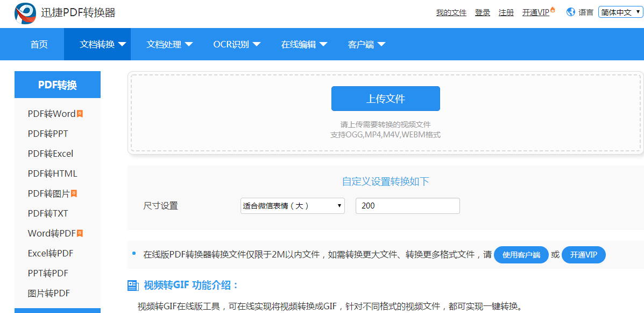Click the 注册 registration link
The width and height of the screenshot is (644, 313).
tap(506, 12)
